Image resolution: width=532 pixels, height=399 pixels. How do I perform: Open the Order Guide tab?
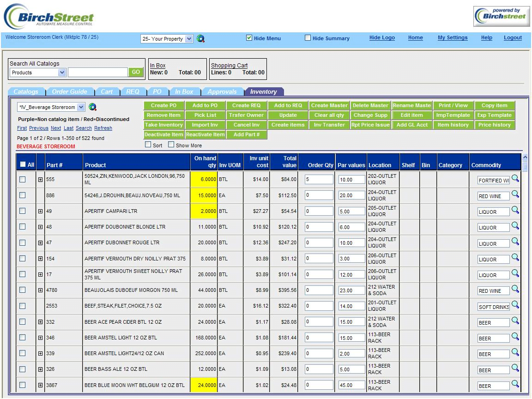(70, 91)
